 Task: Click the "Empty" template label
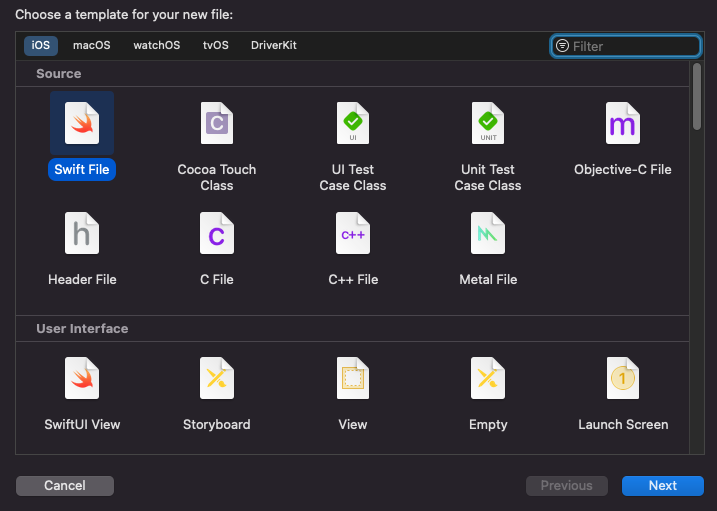pyautogui.click(x=488, y=425)
